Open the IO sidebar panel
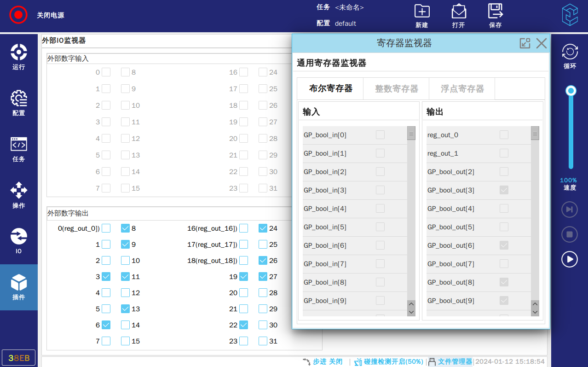The width and height of the screenshot is (588, 367). [19, 241]
